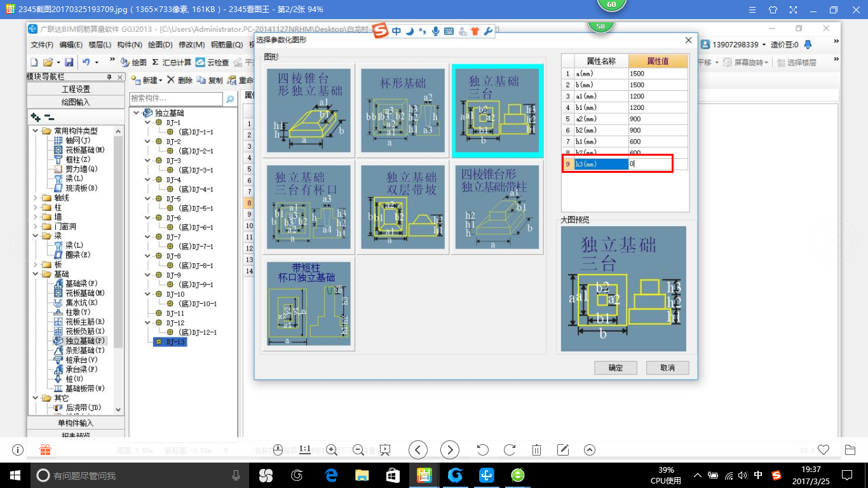Viewport: 868px width, 488px height.
Task: Show image info icon
Action: tap(18, 450)
